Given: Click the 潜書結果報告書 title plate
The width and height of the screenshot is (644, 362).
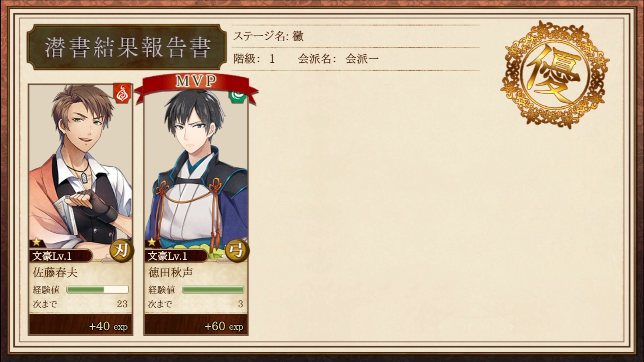Looking at the screenshot, I should coord(127,47).
